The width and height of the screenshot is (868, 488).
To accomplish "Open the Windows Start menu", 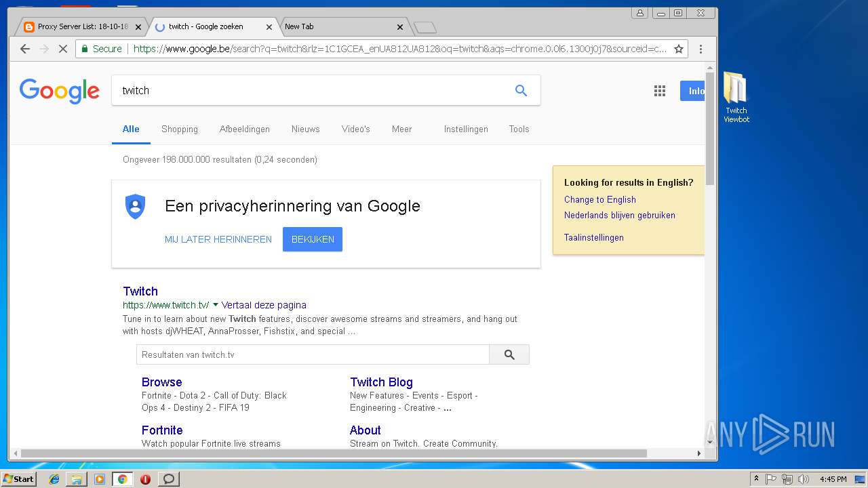I will click(x=18, y=479).
